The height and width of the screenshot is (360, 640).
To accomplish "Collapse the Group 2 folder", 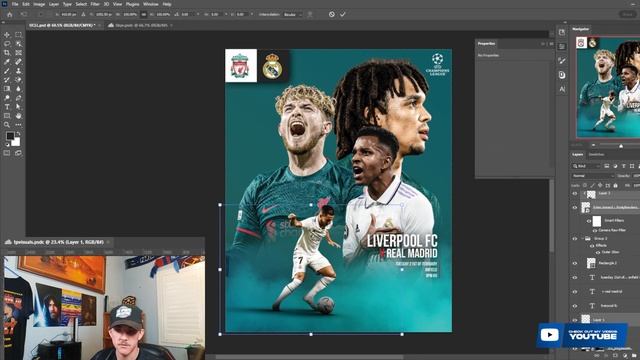I will pyautogui.click(x=582, y=238).
